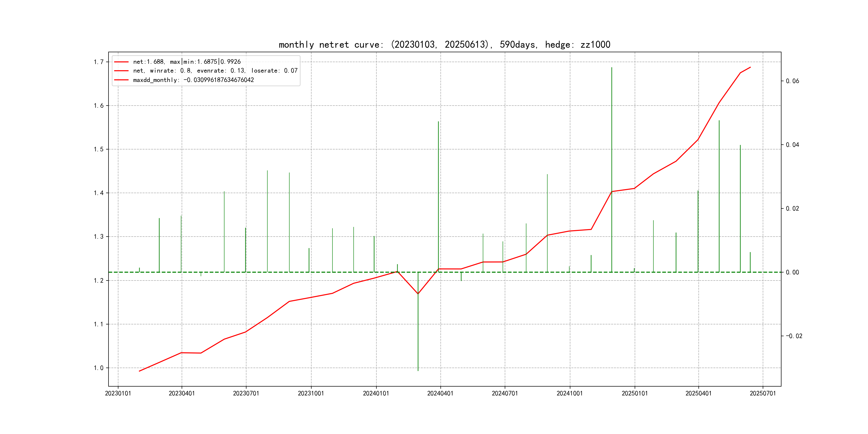Click right y-axis tick label 0.00
Screen dimensions: 868x434
pos(792,272)
